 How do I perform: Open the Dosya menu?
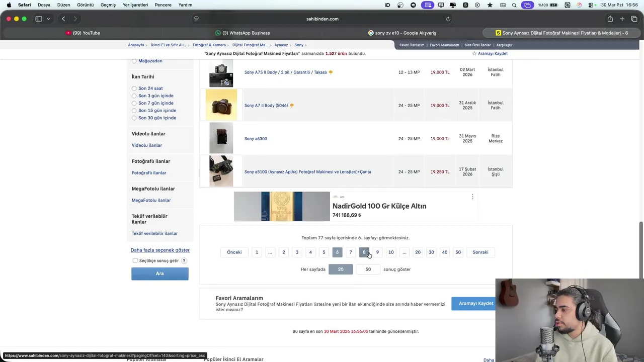pos(44,5)
